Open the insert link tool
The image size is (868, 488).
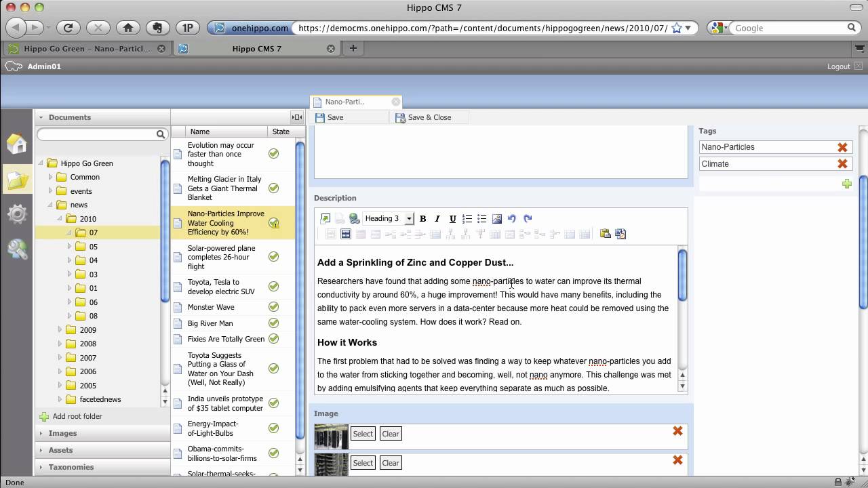354,218
